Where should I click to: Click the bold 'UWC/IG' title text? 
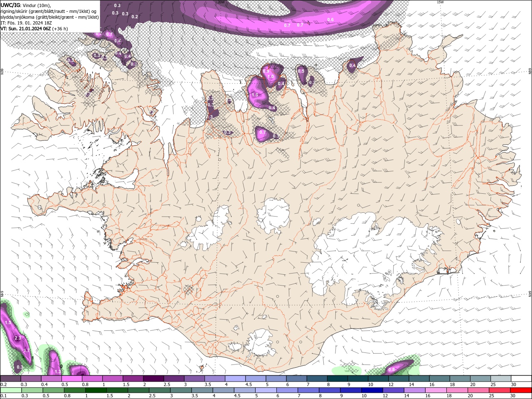tap(10, 5)
